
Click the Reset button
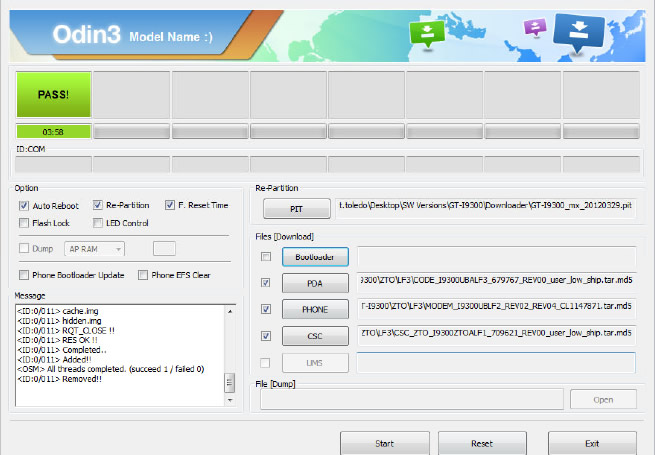pyautogui.click(x=482, y=443)
